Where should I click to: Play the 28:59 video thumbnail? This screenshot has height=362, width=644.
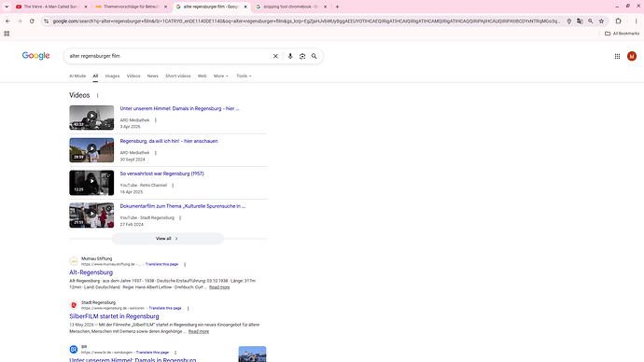91,150
